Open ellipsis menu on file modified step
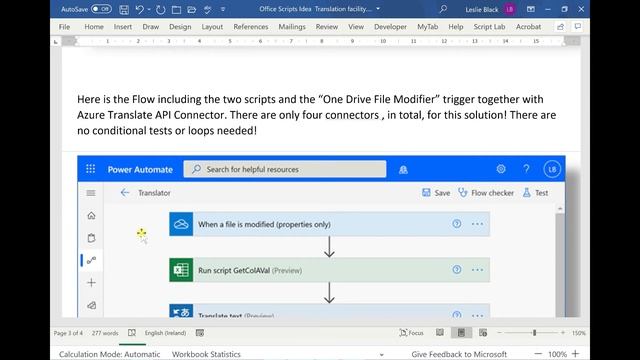Viewport: 640px width, 360px height. coord(477,224)
